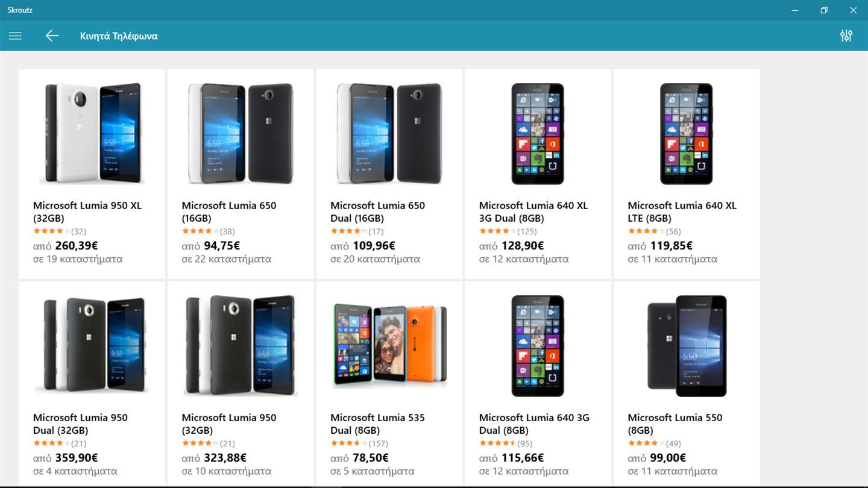View the Microsoft Lumia 550 (8GB) picture
The width and height of the screenshot is (868, 488).
[687, 345]
